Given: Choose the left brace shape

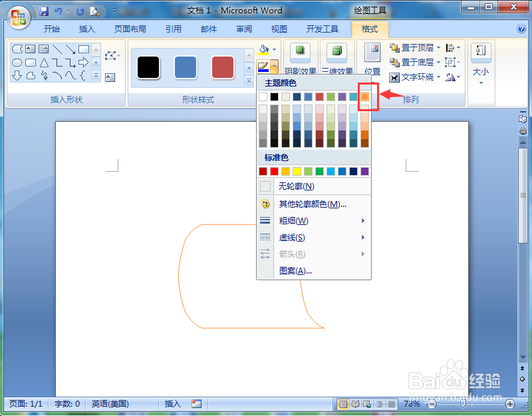Looking at the screenshot, I should click(x=83, y=75).
